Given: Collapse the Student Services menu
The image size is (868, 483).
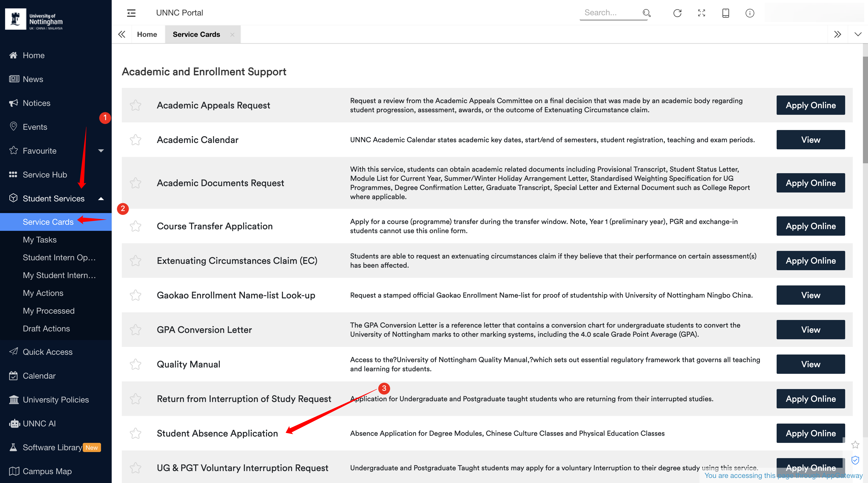Looking at the screenshot, I should click(101, 199).
